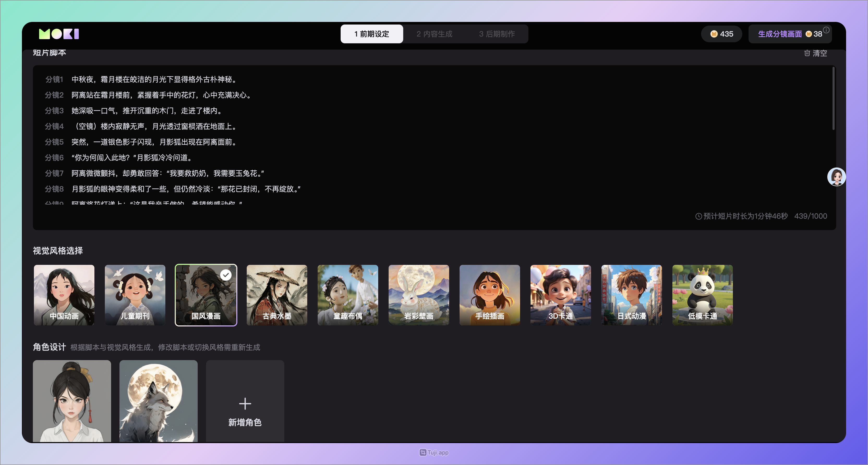Choose the 低模卡通 style
The height and width of the screenshot is (465, 868).
pyautogui.click(x=703, y=295)
